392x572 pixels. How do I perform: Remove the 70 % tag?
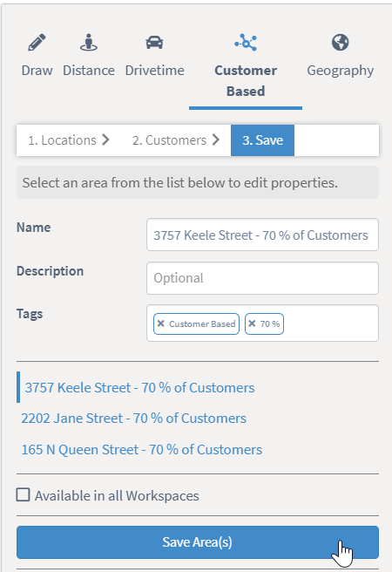pos(252,323)
